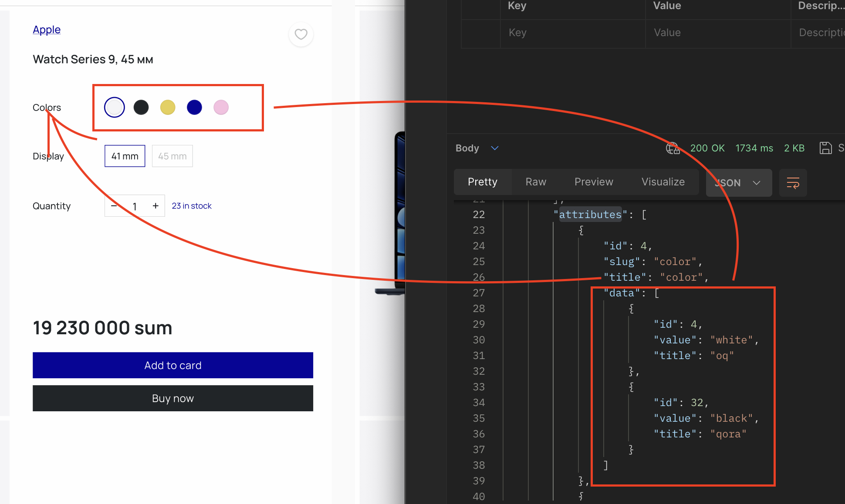Image resolution: width=845 pixels, height=504 pixels.
Task: Click the "data" key on line 27
Action: click(622, 293)
